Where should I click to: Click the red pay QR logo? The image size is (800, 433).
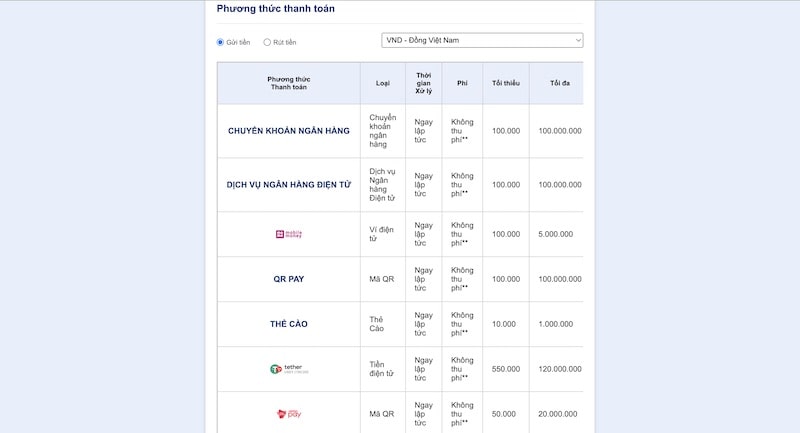click(x=289, y=414)
